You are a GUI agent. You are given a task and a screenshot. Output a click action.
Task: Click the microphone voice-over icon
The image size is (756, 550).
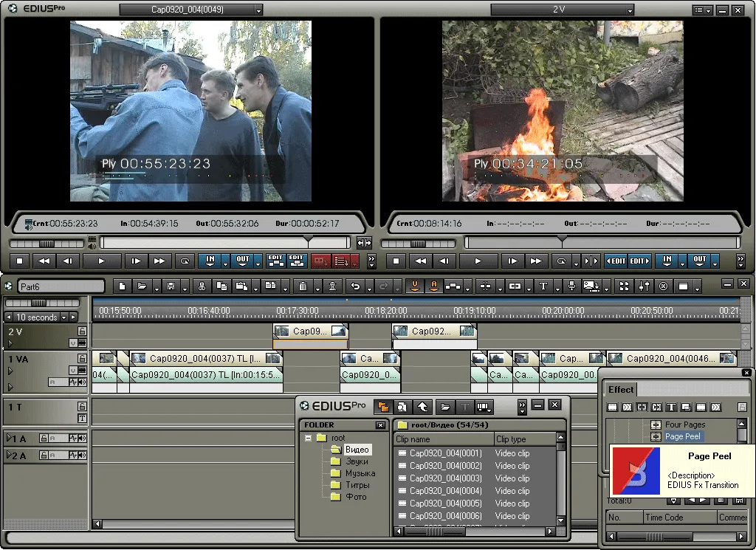coord(572,286)
